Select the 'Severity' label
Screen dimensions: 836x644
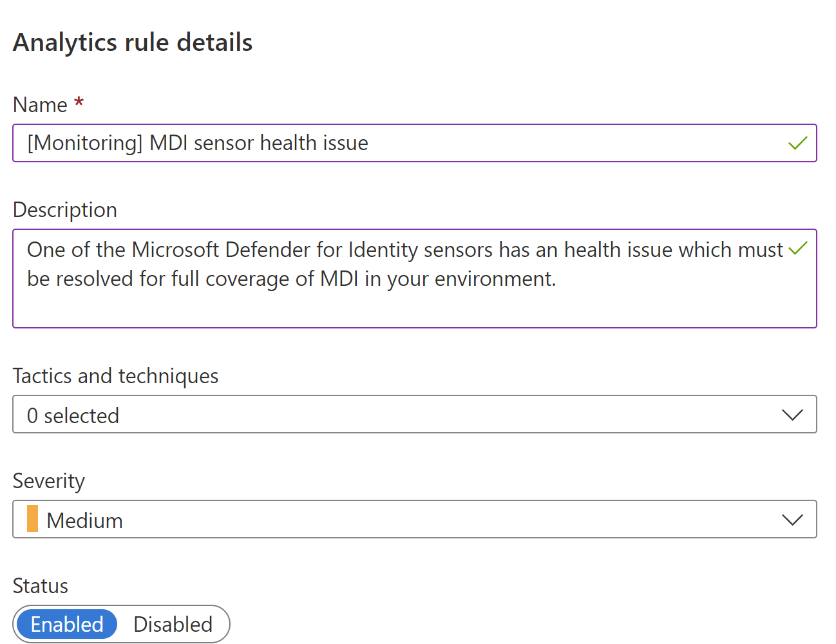tap(49, 481)
